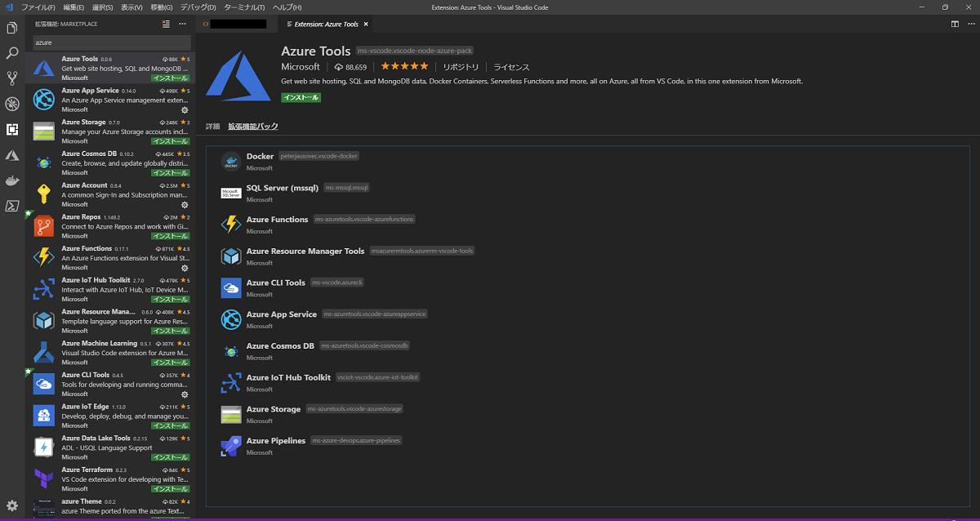Click the SQL Server (mssql) pack icon

(x=231, y=194)
